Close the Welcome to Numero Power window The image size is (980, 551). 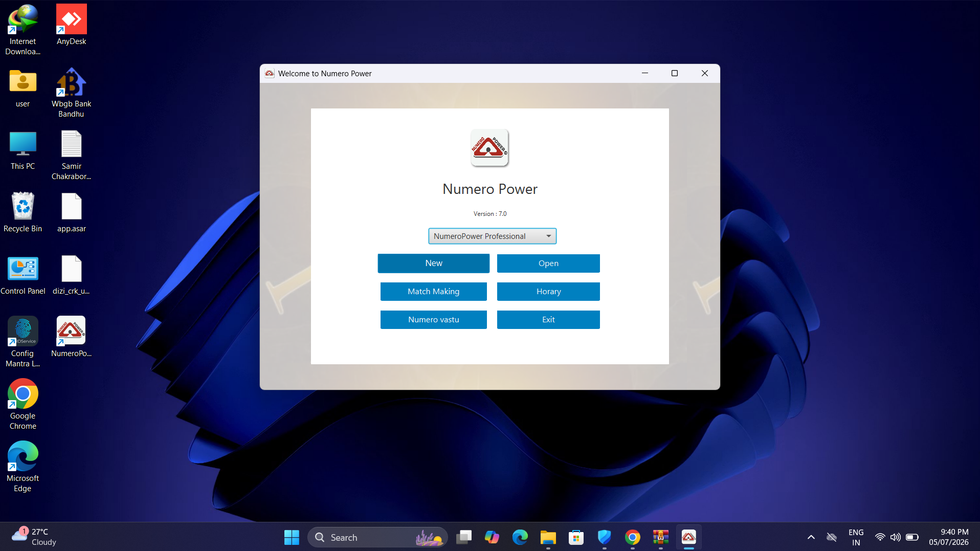[704, 73]
